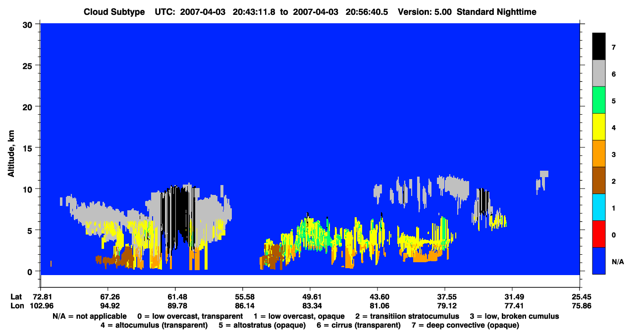Screen dimensions: 644x330
Task: Click longitude value 89.78
Action: (x=175, y=305)
